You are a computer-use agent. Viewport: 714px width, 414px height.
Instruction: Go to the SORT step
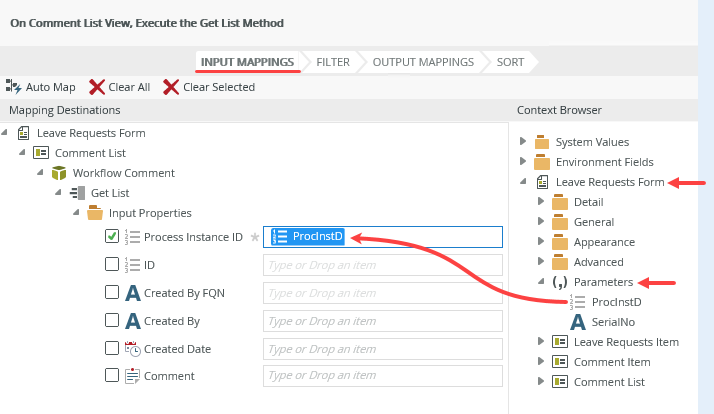(x=510, y=62)
